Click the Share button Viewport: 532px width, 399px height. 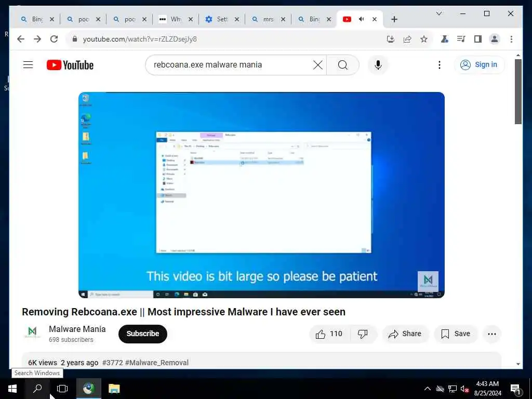point(405,334)
